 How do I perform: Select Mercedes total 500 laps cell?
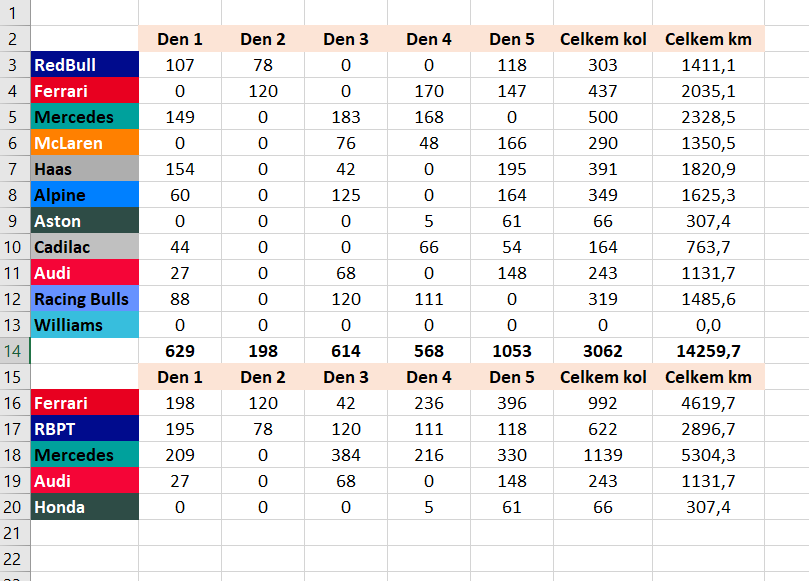click(603, 117)
